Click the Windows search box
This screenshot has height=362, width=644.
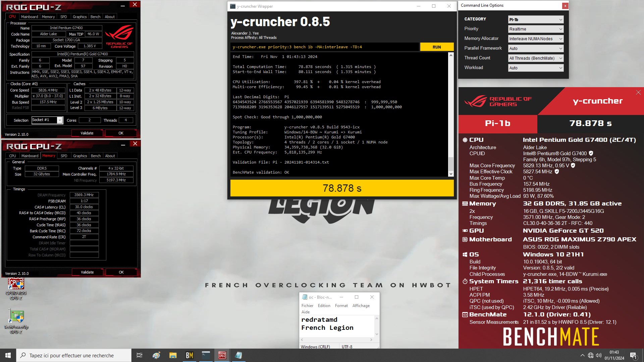click(x=74, y=355)
